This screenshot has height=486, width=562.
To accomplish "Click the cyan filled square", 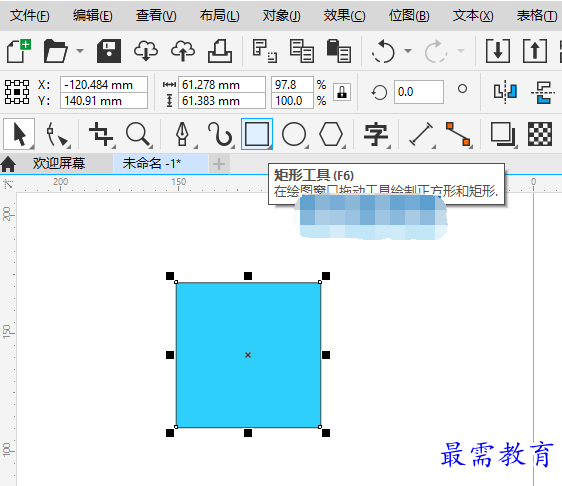I will [248, 355].
